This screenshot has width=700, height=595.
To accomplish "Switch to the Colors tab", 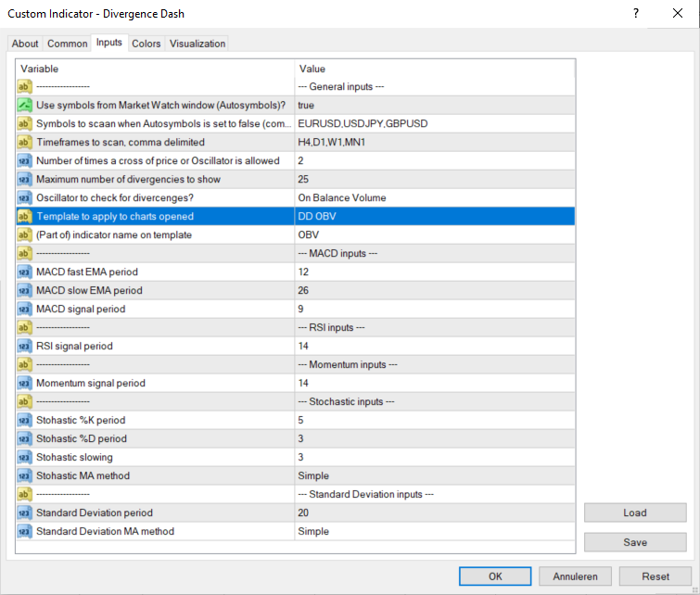I will (146, 44).
